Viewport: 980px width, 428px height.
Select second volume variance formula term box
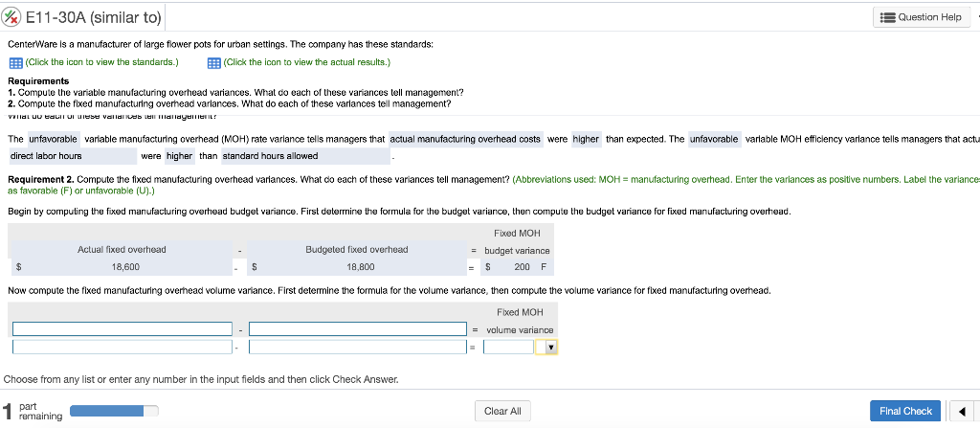[358, 328]
